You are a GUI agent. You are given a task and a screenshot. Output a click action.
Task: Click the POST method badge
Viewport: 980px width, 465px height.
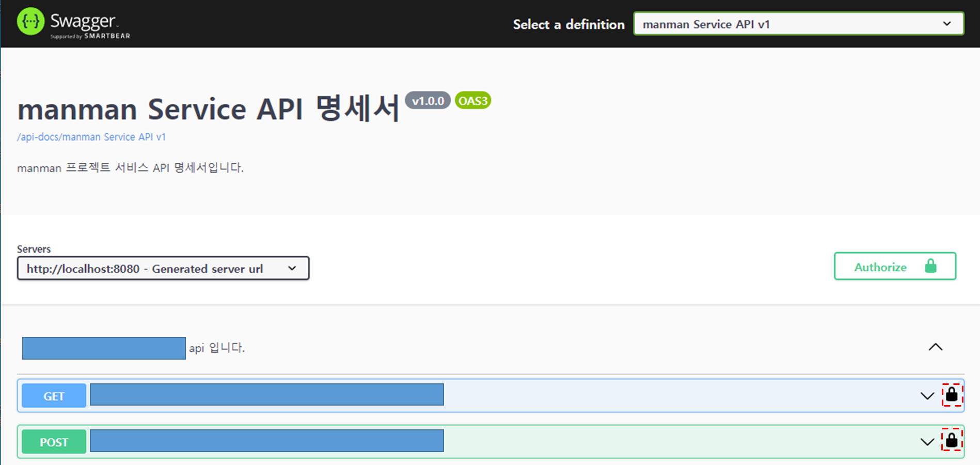(54, 442)
